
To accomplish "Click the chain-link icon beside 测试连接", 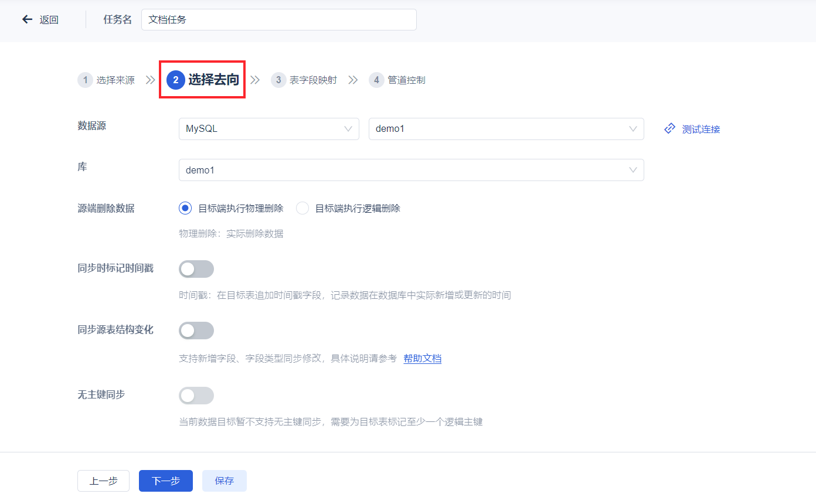I will click(x=669, y=128).
